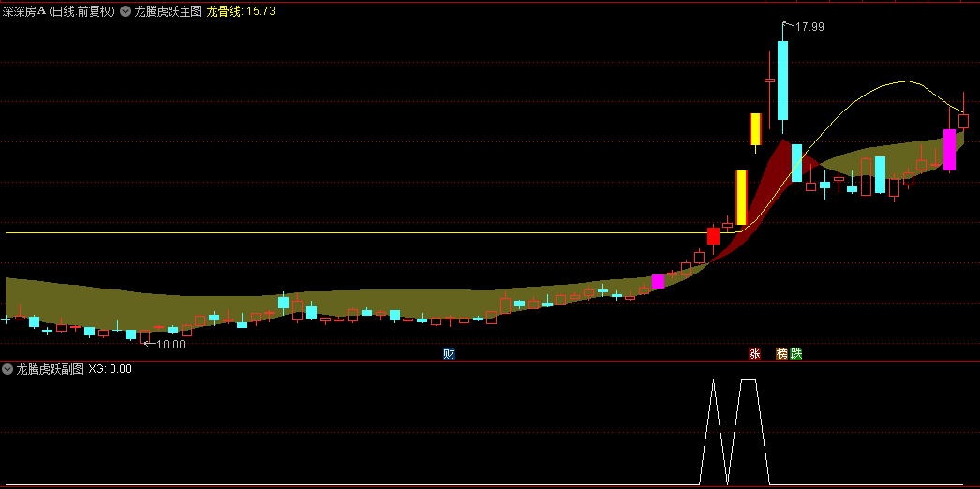This screenshot has height=489, width=980.
Task: Click the 10.00 low price label
Action: 171,344
